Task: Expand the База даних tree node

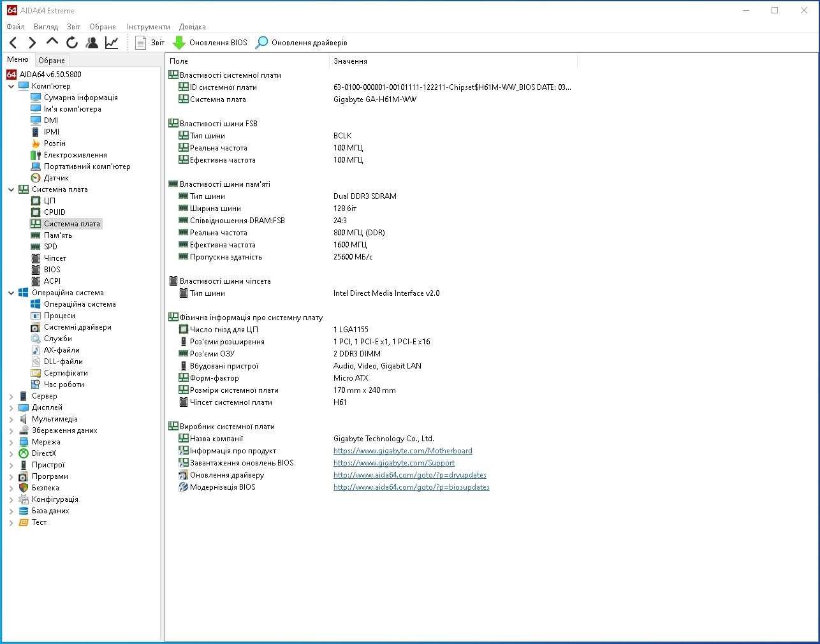Action: [x=11, y=511]
